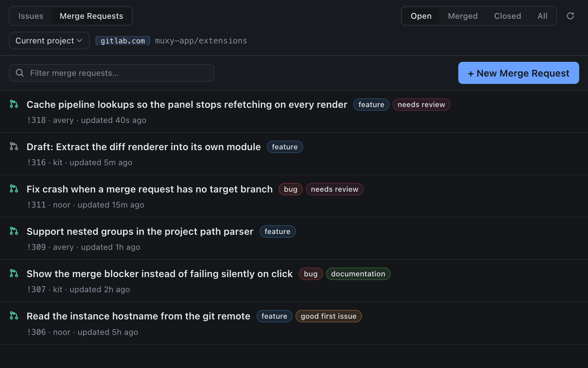Show Open merge requests
The width and height of the screenshot is (588, 368).
pyautogui.click(x=421, y=16)
